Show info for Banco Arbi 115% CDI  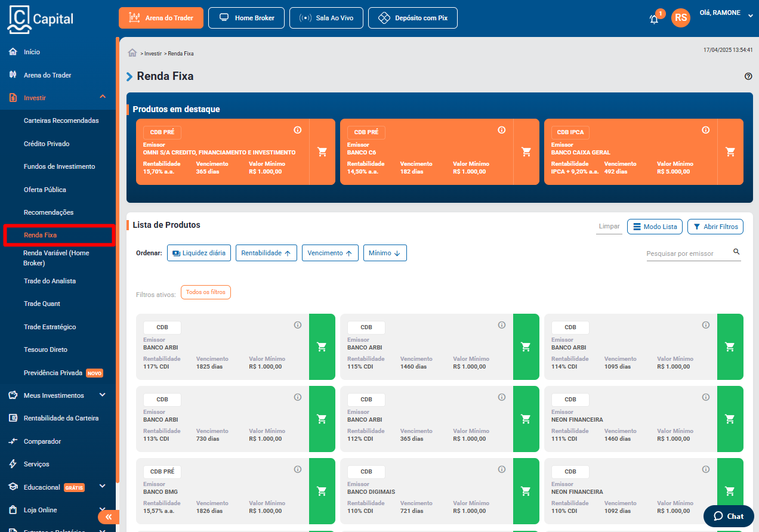pyautogui.click(x=502, y=325)
